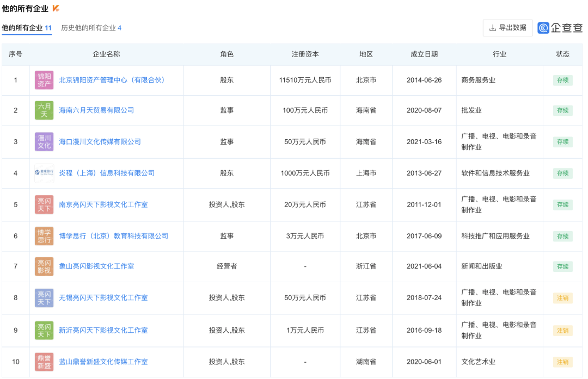Click the 序号 column header

(15, 54)
